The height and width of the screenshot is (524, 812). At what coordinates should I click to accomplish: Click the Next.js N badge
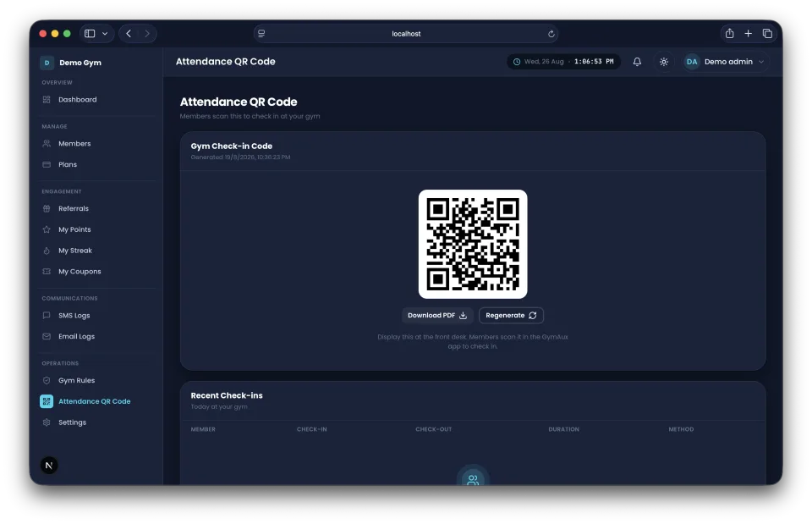tap(49, 466)
